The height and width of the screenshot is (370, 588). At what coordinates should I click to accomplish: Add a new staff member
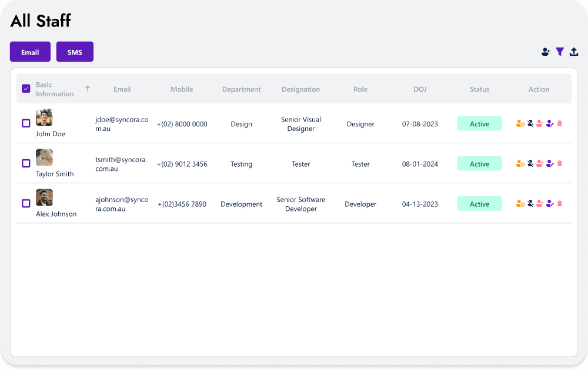(x=546, y=52)
